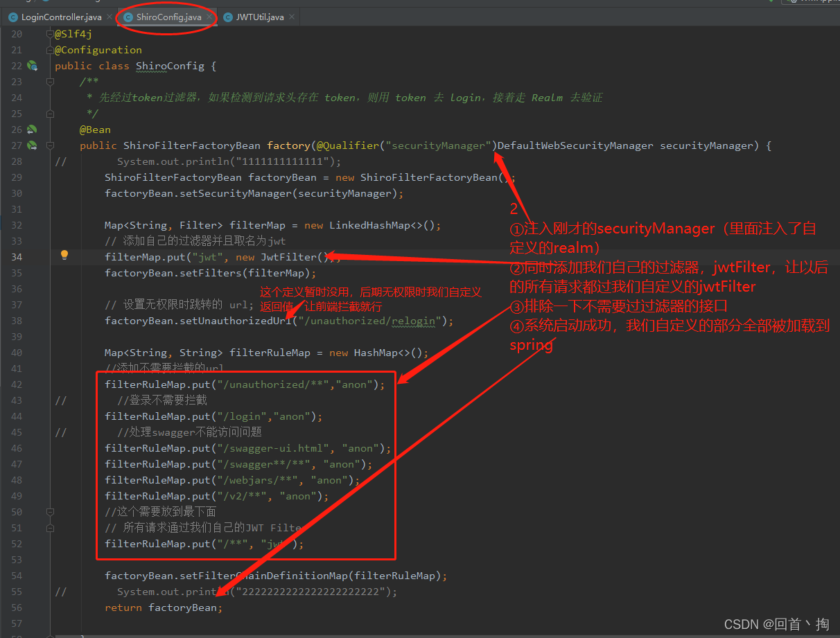
Task: Click the Spring bean gutter icon on line 22
Action: (32, 66)
